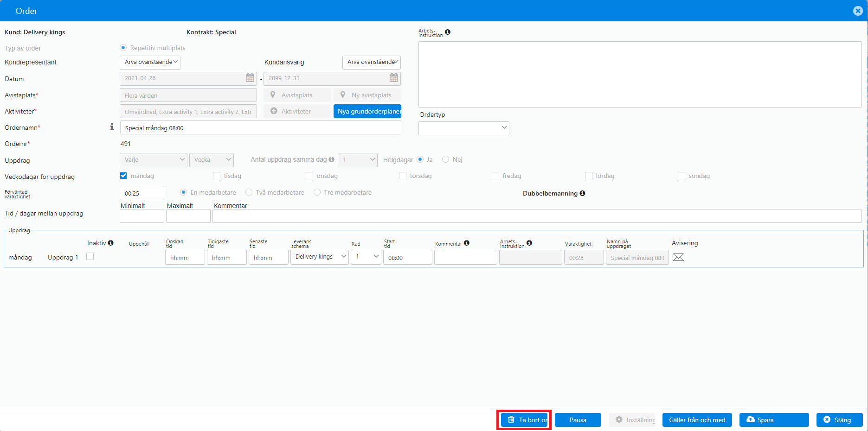Viewport: 868px width, 431px height.
Task: Click info icon beside Ordernamn label
Action: click(112, 127)
